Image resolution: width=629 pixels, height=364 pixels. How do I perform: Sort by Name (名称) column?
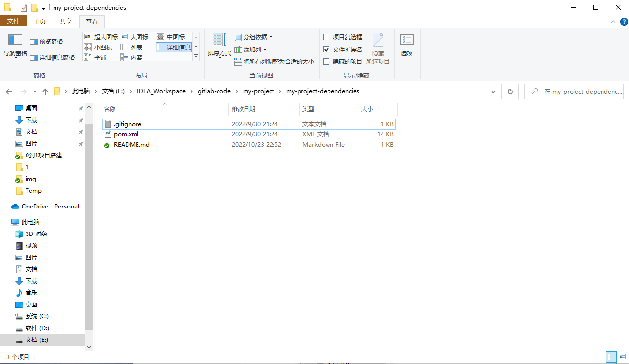tap(164, 109)
